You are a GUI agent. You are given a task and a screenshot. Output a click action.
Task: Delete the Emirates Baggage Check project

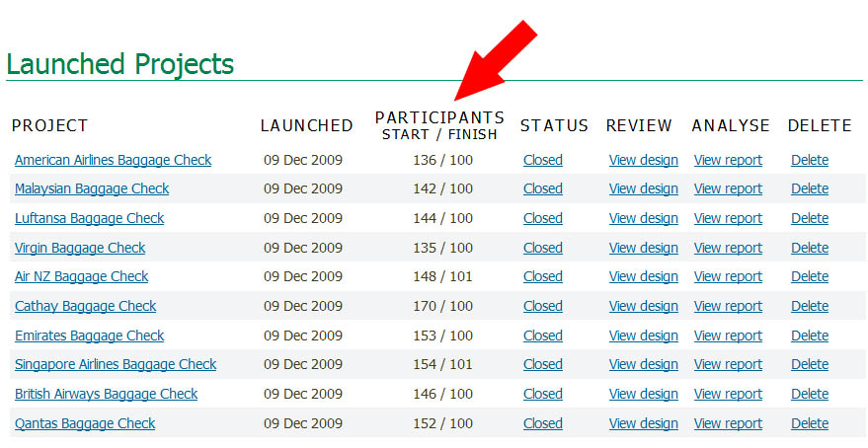pyautogui.click(x=810, y=336)
